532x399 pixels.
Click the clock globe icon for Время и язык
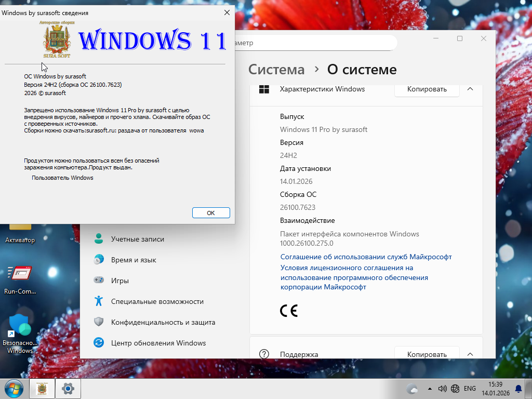99,259
